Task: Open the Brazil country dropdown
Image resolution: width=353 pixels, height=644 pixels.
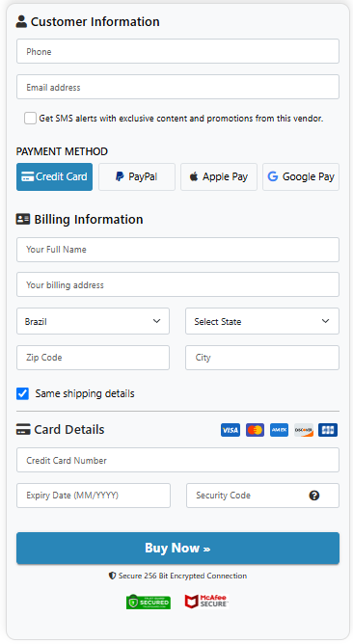Action: point(93,321)
